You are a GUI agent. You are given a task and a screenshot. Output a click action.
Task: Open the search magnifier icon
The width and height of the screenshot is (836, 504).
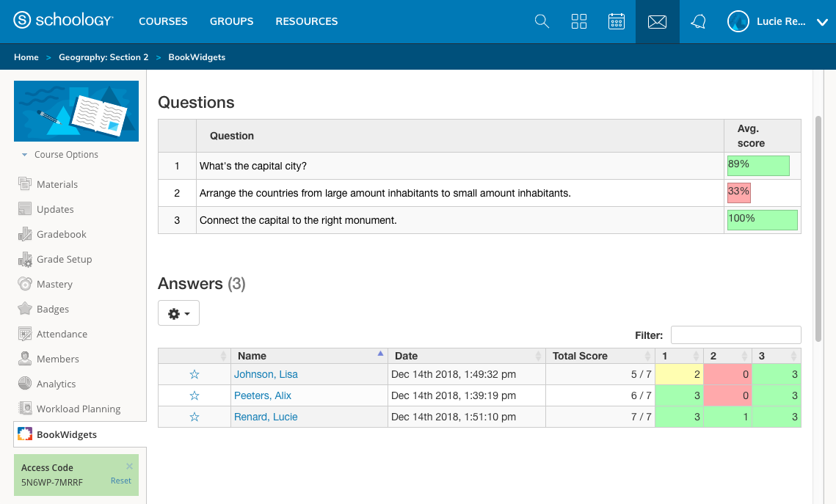point(542,21)
